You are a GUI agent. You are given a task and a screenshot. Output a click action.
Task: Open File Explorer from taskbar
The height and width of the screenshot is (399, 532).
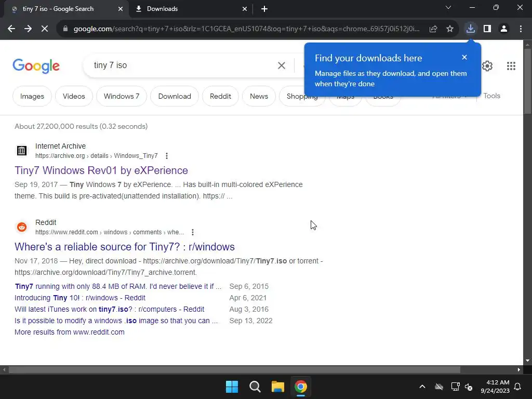[x=277, y=387]
